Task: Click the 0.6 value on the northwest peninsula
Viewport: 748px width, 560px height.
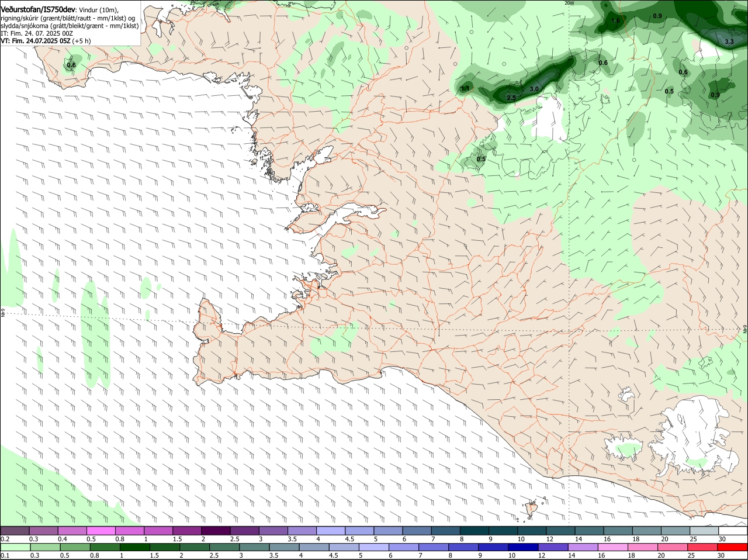Action: tap(71, 65)
